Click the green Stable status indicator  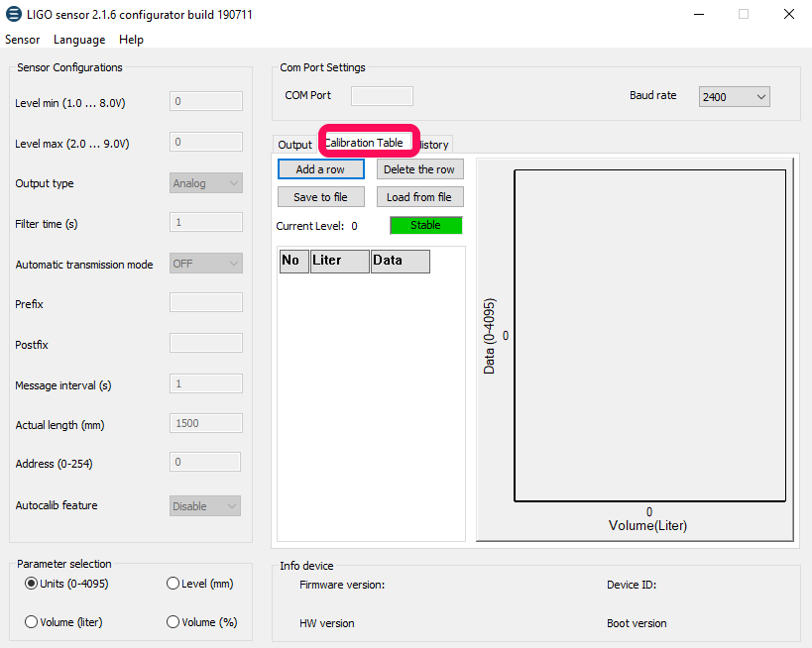(425, 225)
